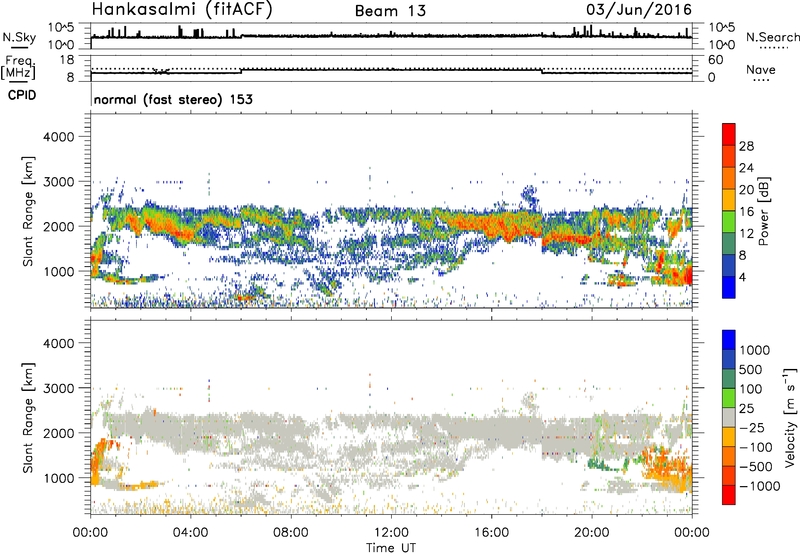This screenshot has height=554, width=800.
Task: Click the 4 tick on Power colorbar
Action: tap(743, 278)
